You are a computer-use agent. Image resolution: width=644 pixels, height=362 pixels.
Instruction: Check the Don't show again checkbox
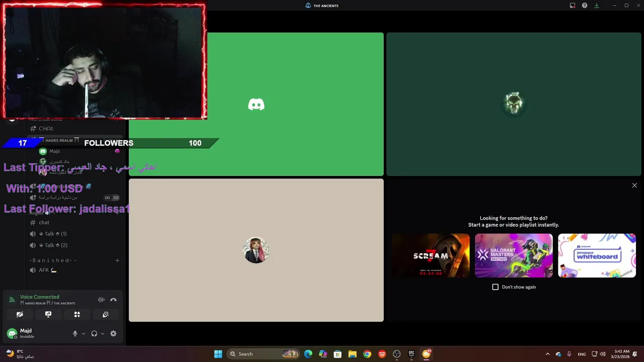pos(495,287)
